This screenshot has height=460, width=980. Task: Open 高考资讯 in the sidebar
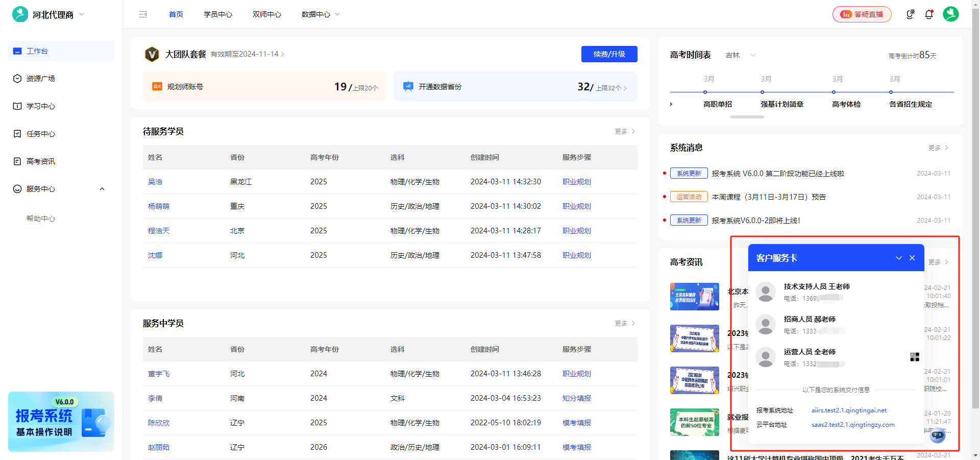(x=41, y=161)
